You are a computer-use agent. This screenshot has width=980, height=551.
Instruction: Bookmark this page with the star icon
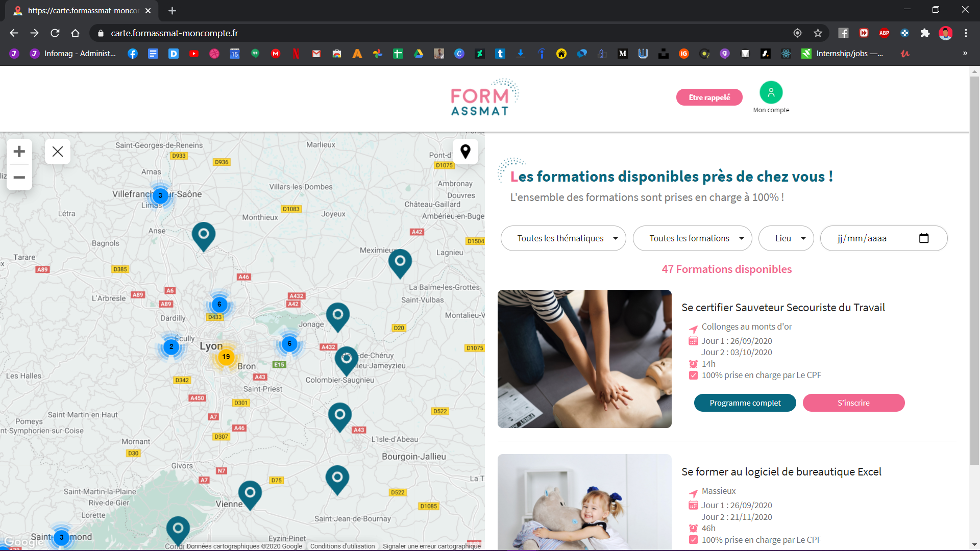pos(818,33)
